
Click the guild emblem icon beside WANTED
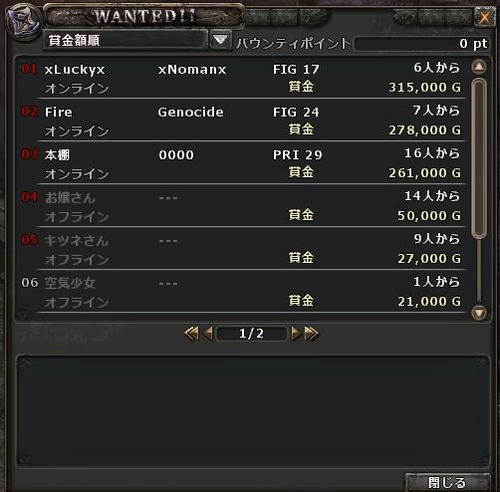(22, 22)
